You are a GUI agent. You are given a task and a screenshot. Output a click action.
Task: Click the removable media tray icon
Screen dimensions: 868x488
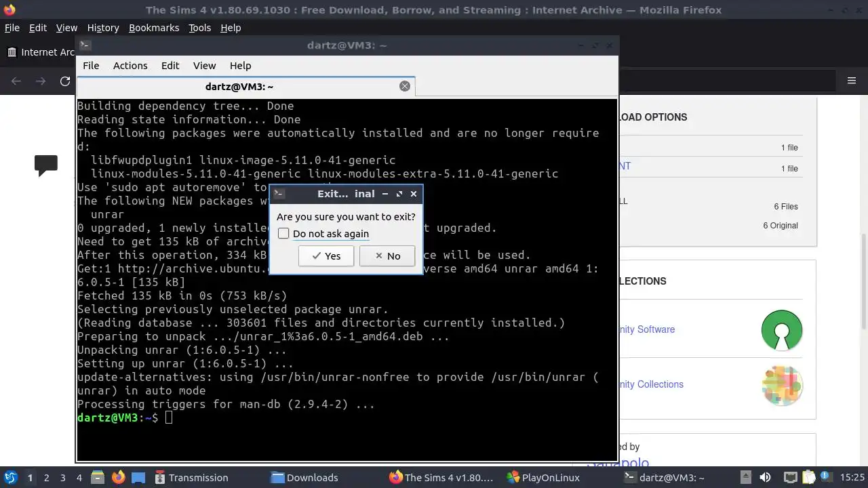(x=745, y=478)
